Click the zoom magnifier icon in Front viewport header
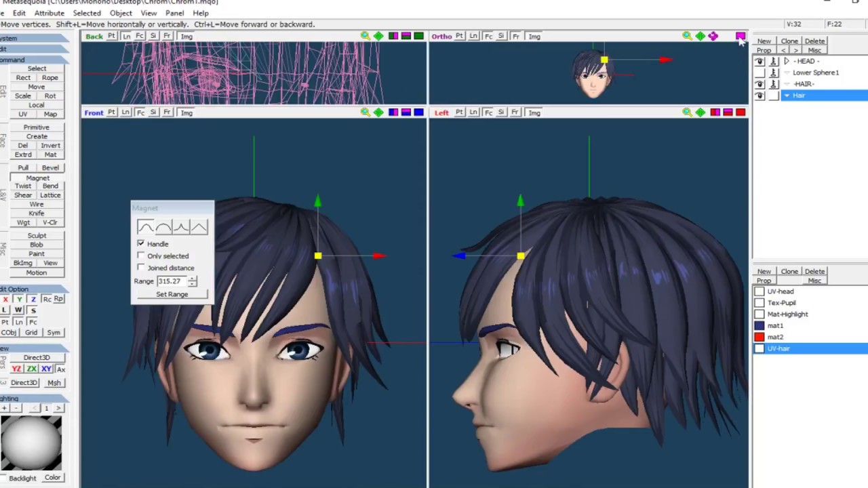Image resolution: width=868 pixels, height=488 pixels. click(365, 113)
